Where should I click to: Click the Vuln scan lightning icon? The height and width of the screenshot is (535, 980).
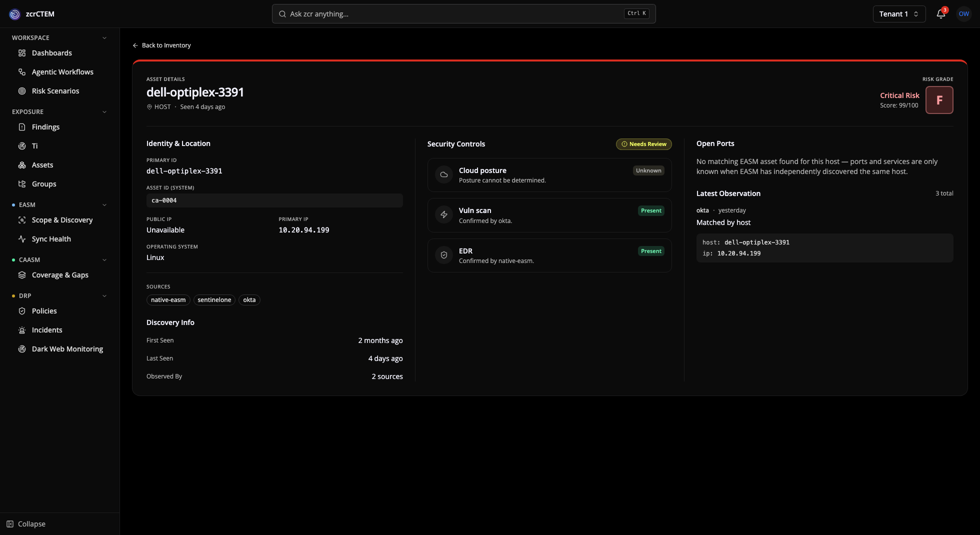[x=444, y=214]
